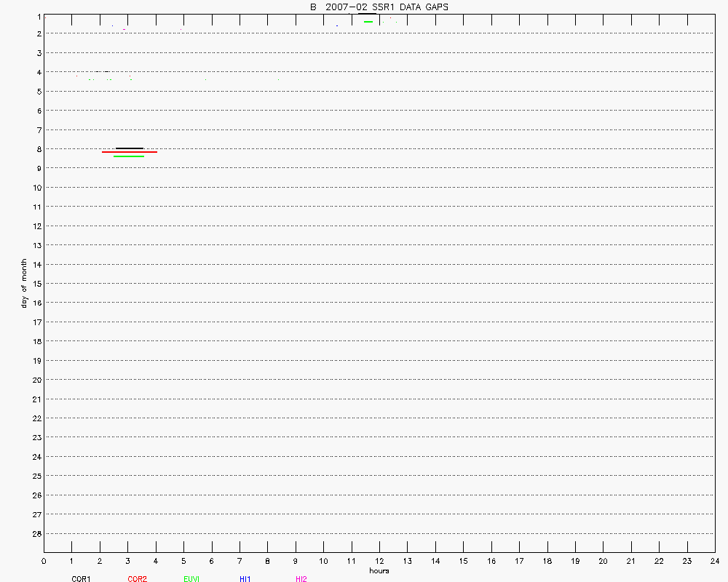Click the 'hours' x-axis label
Screen dimensions: 728x582
[379, 570]
